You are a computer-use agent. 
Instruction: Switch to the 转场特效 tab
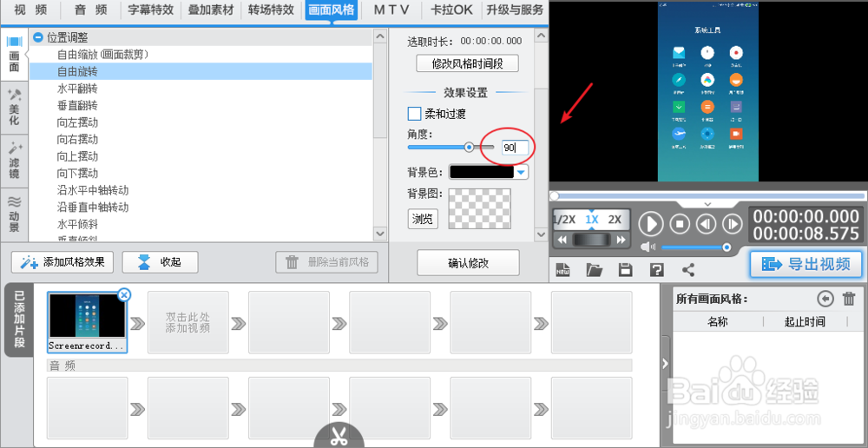(271, 10)
